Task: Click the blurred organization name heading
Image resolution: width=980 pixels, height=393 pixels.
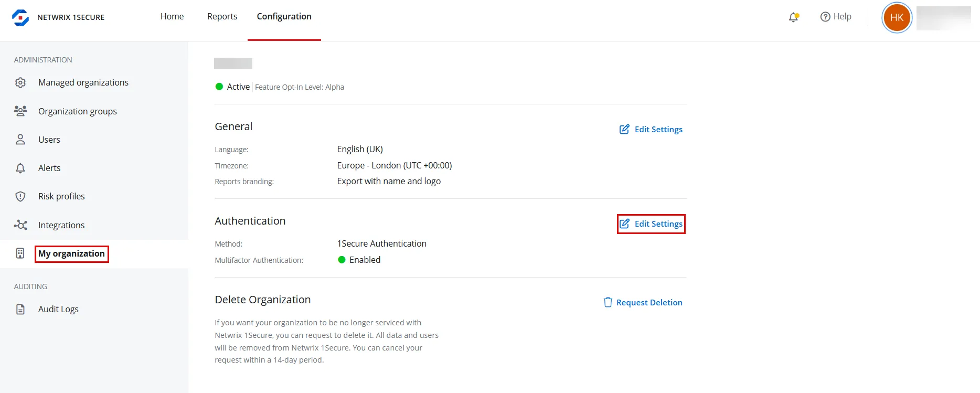Action: (233, 63)
